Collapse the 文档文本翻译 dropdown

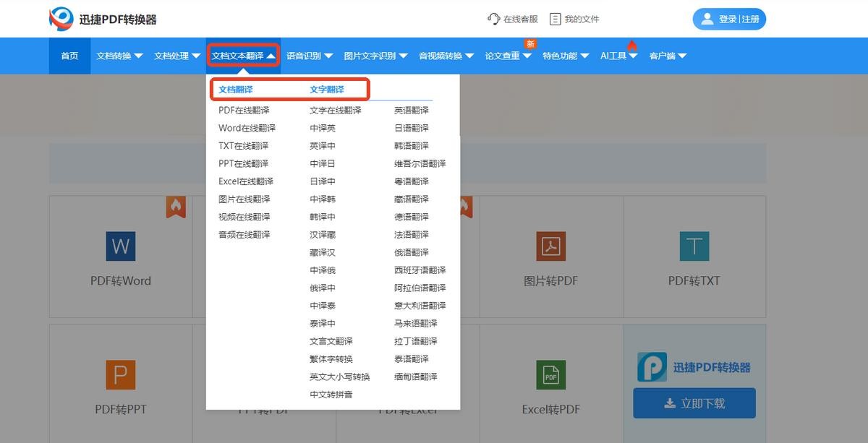(x=243, y=56)
